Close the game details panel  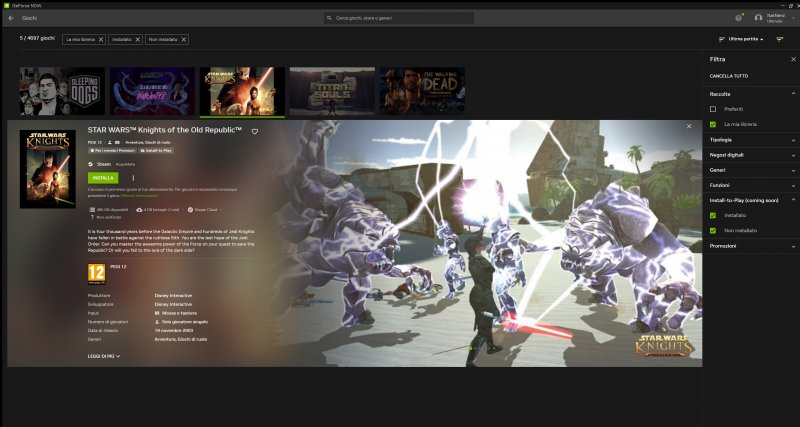click(688, 126)
